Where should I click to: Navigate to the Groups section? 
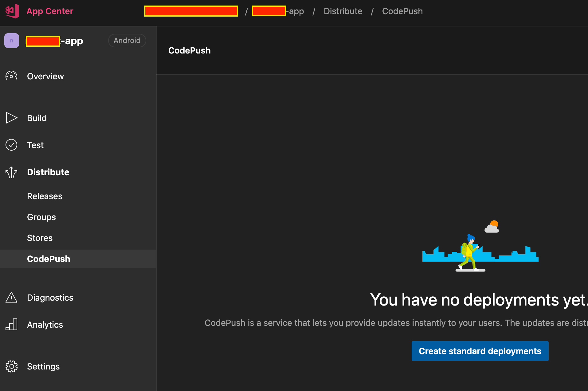point(41,217)
